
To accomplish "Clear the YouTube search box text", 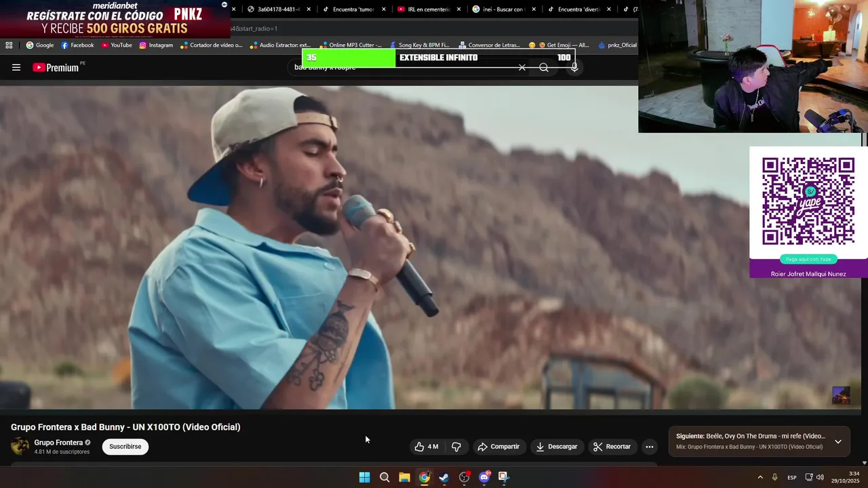I will coord(522,68).
